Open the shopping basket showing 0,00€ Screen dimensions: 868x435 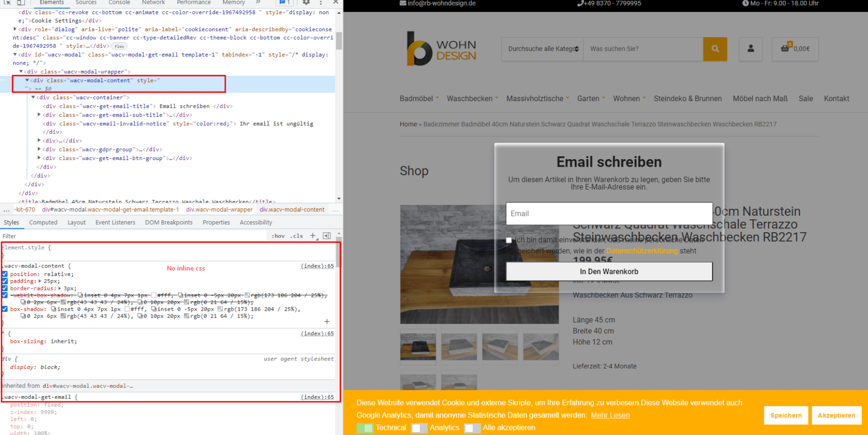click(795, 49)
